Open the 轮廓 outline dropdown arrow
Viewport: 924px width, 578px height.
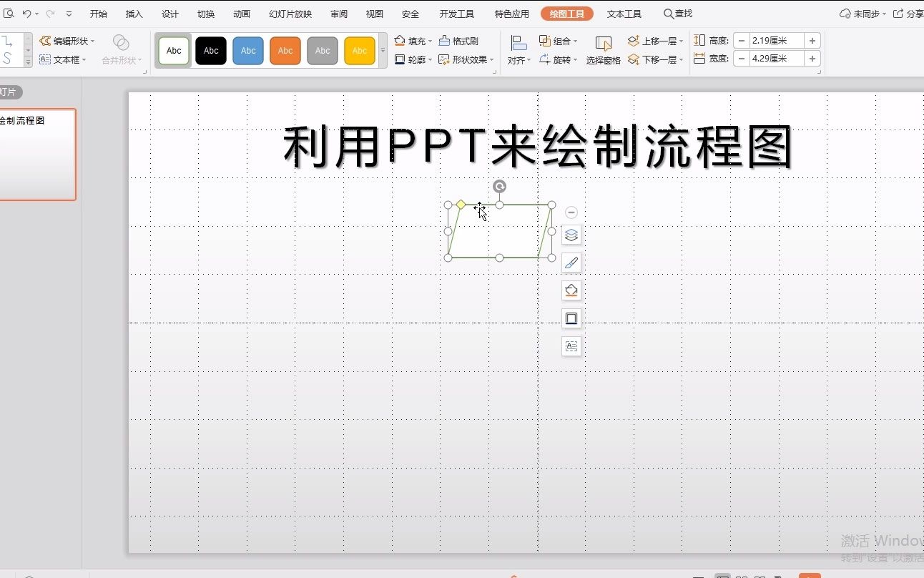click(431, 60)
